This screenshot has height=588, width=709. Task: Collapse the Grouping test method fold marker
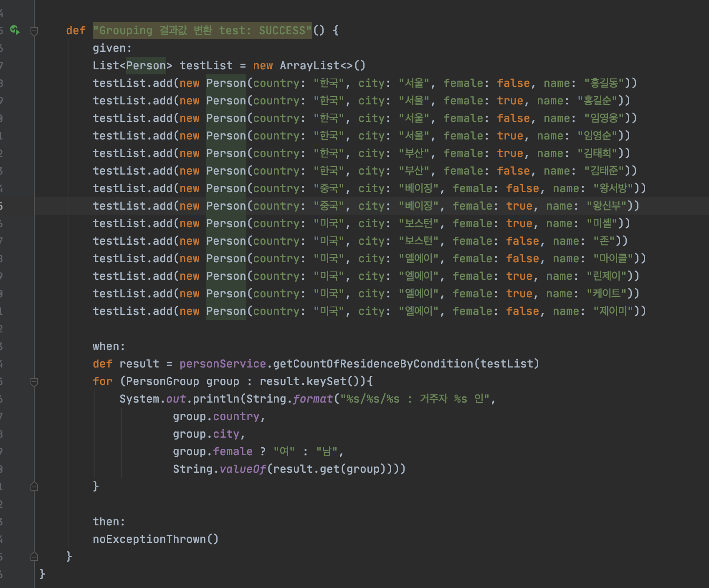point(34,30)
